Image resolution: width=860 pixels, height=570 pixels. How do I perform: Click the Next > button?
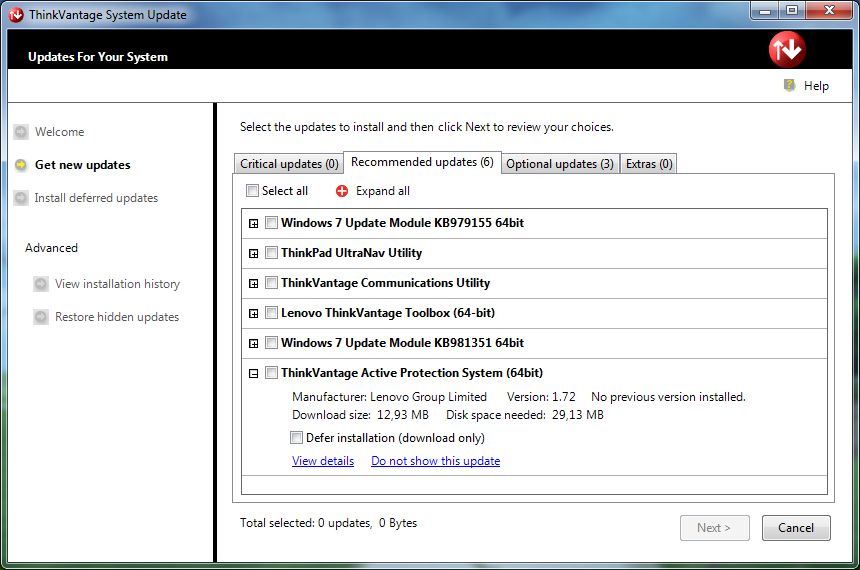click(714, 528)
